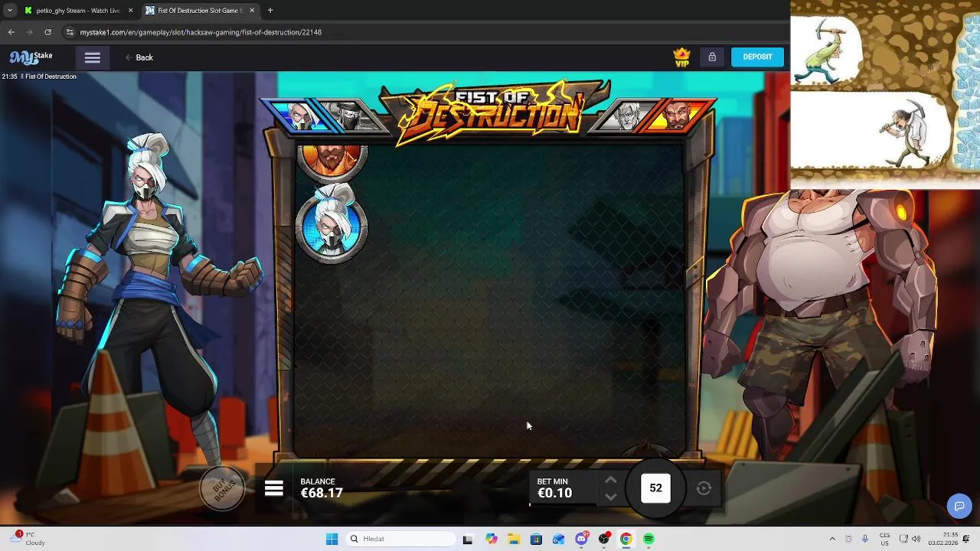This screenshot has height=551, width=980.
Task: Open the slot game menu icon
Action: pyautogui.click(x=274, y=488)
